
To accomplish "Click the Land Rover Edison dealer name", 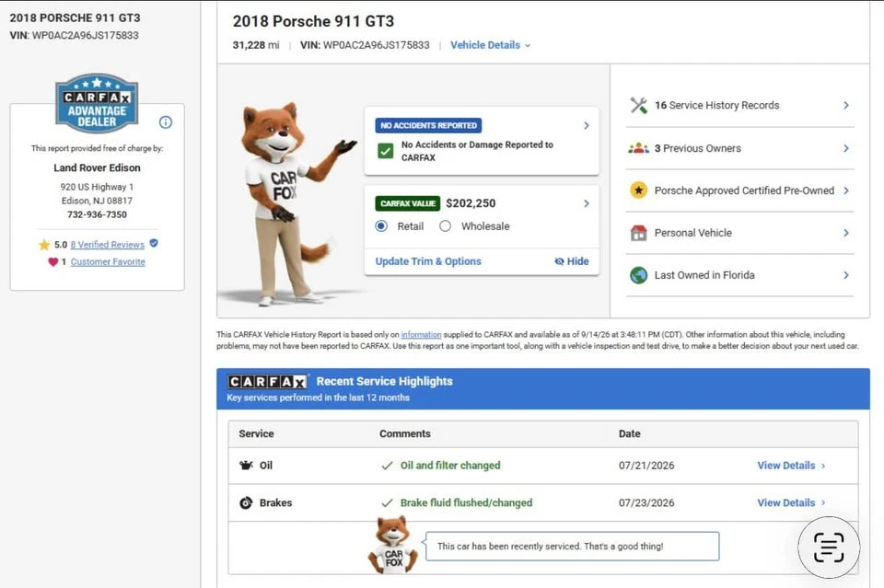I will 97,167.
